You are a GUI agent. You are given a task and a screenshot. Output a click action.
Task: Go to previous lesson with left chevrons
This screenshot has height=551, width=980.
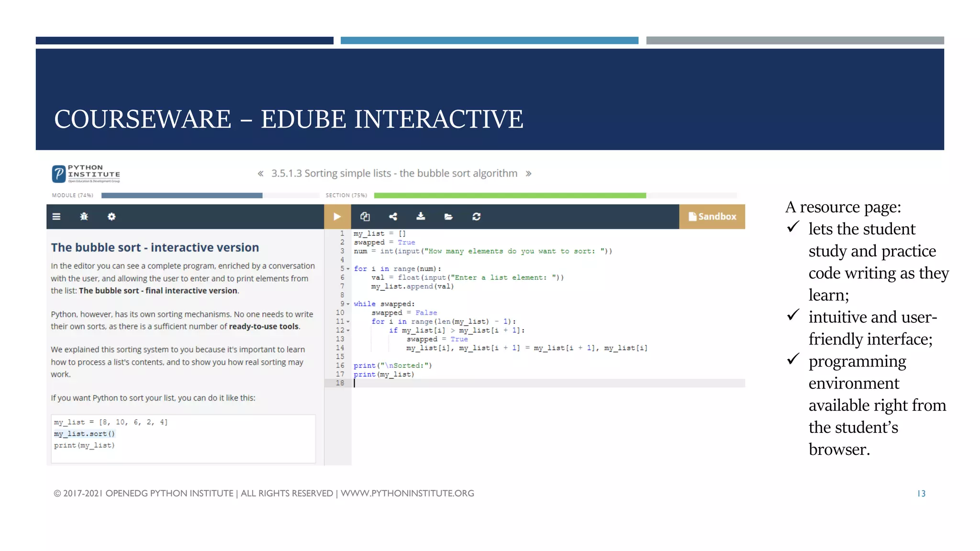tap(260, 174)
